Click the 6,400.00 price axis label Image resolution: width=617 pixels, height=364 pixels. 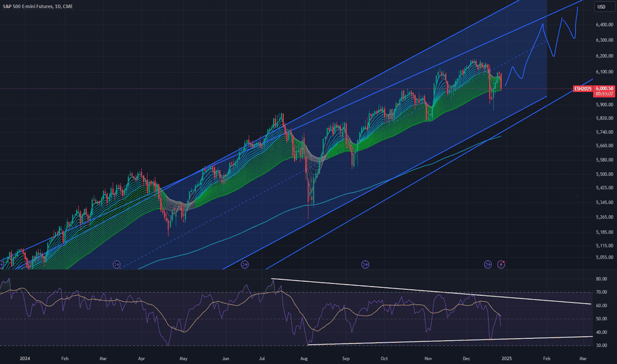click(x=604, y=24)
